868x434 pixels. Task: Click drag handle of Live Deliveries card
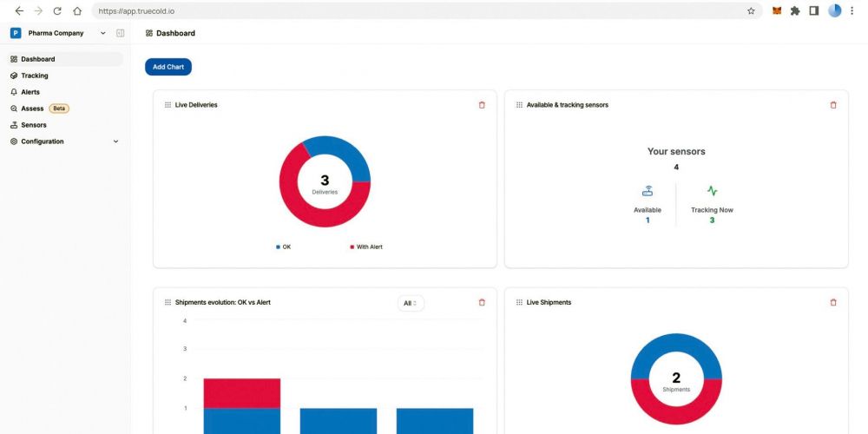point(168,105)
